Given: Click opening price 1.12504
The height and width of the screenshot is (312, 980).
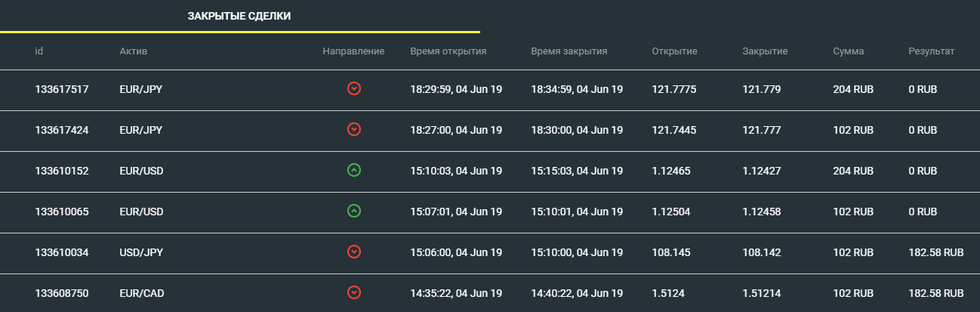Looking at the screenshot, I should coord(671,212).
